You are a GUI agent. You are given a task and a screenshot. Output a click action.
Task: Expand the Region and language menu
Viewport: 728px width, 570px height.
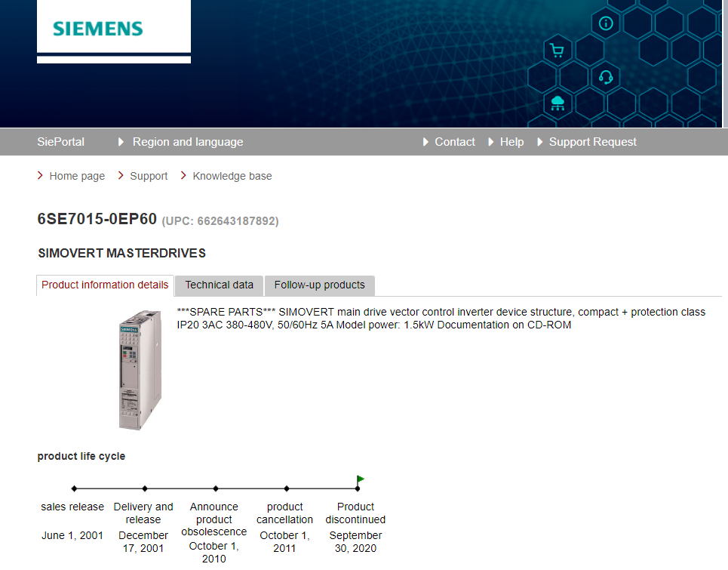point(187,142)
